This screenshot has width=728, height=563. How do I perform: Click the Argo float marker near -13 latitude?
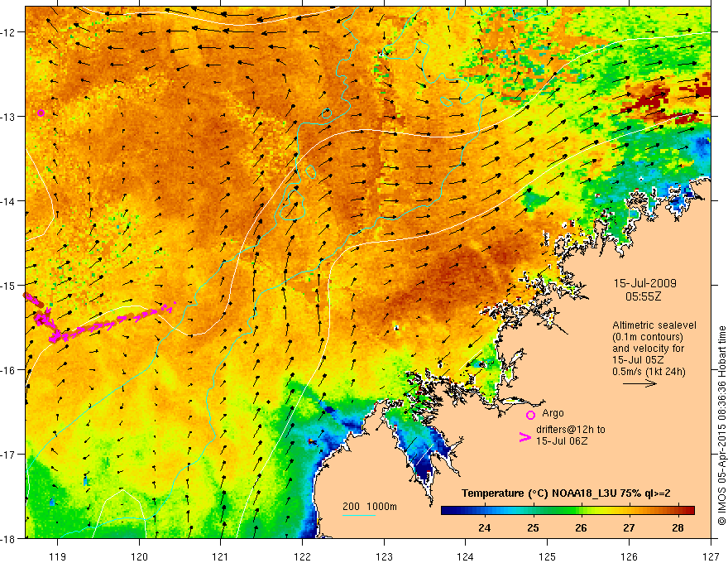click(41, 113)
